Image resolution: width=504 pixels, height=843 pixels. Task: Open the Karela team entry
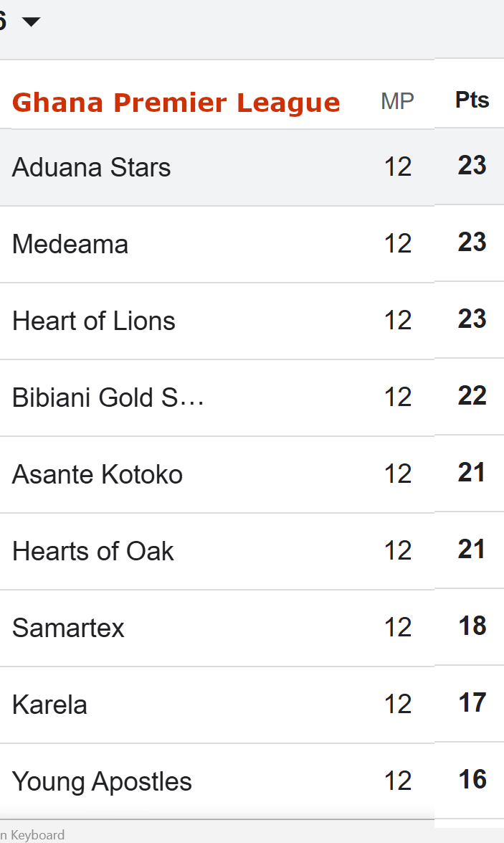point(49,705)
